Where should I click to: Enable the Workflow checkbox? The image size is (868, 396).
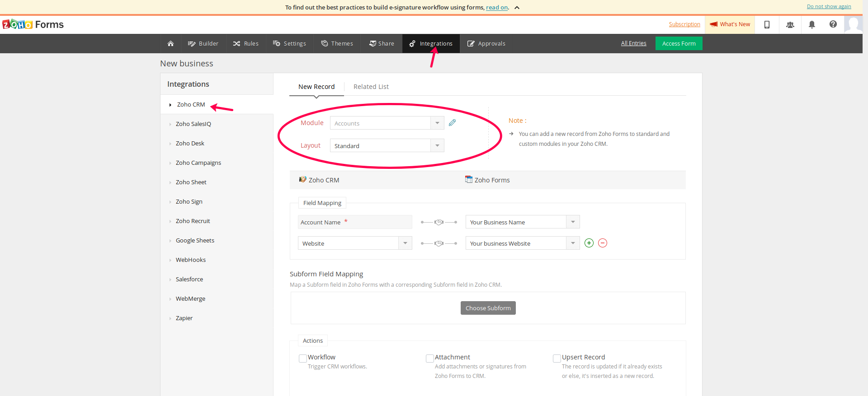[303, 358]
